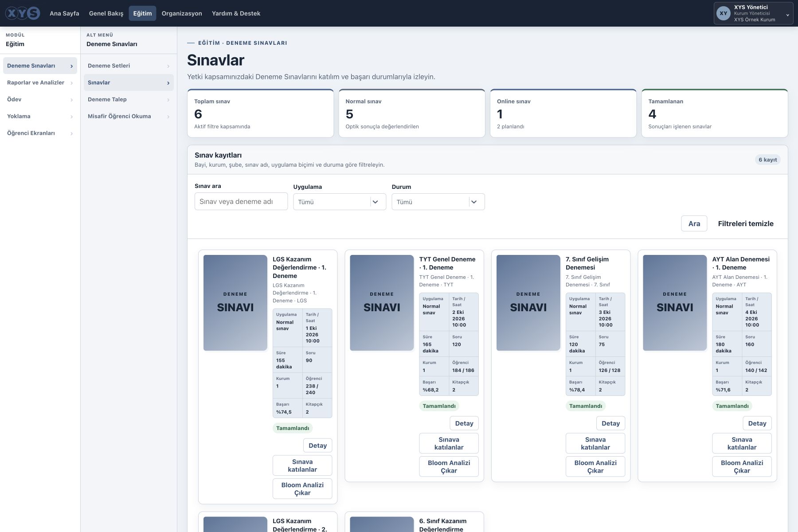This screenshot has height=532, width=798.
Task: Click Tamamlandı status on TYT Genel Deneme card
Action: (439, 406)
